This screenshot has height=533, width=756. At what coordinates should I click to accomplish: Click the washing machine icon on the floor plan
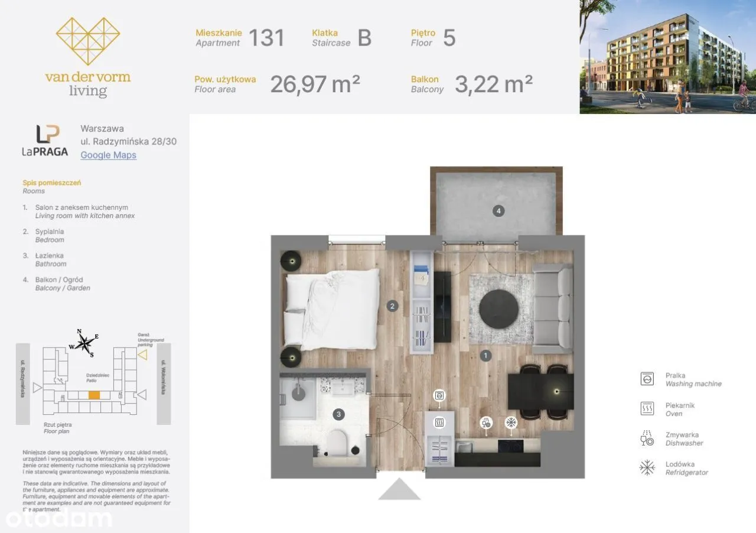tap(439, 396)
